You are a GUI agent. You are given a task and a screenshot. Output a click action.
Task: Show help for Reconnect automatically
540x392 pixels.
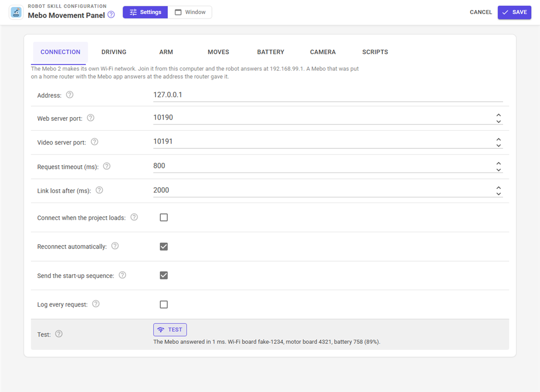[115, 246]
